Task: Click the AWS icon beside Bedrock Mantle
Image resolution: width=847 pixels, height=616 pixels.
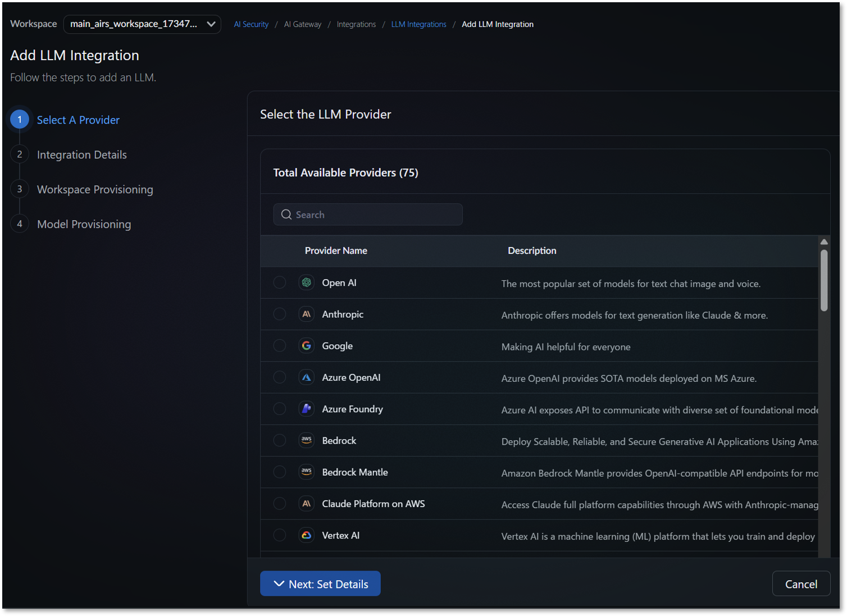Action: point(306,472)
